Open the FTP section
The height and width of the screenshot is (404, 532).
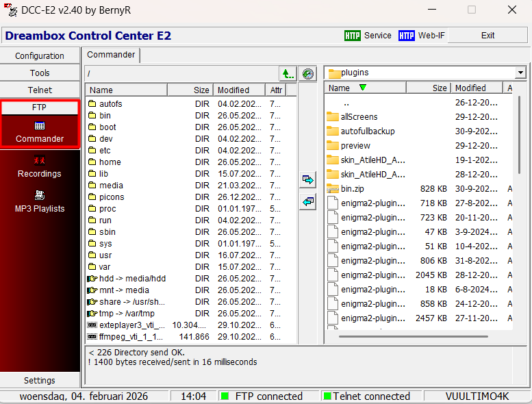(40, 108)
